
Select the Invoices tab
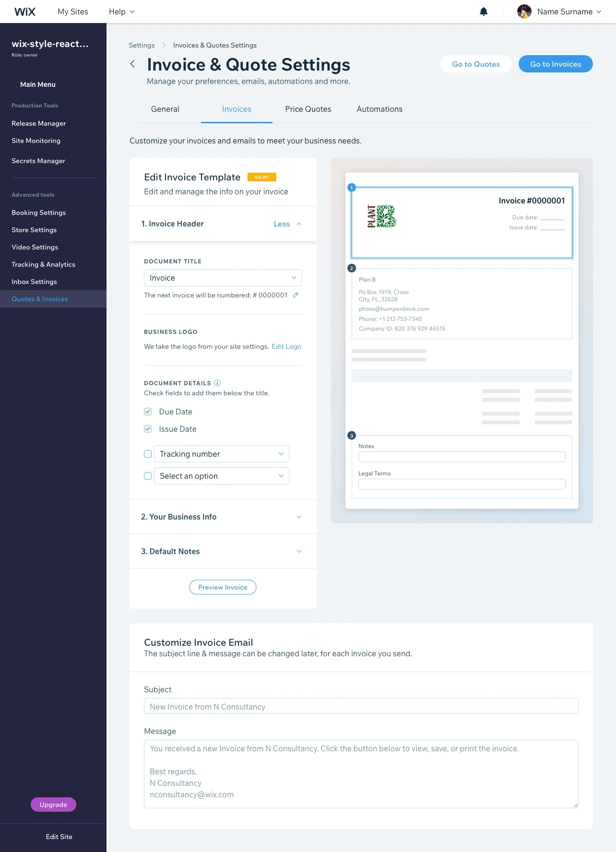pos(237,109)
